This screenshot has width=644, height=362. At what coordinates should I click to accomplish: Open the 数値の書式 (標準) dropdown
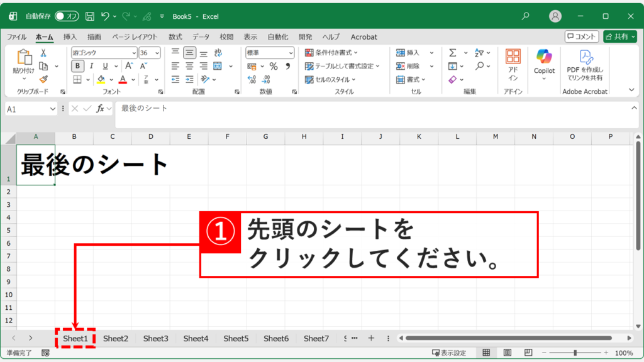click(x=291, y=52)
